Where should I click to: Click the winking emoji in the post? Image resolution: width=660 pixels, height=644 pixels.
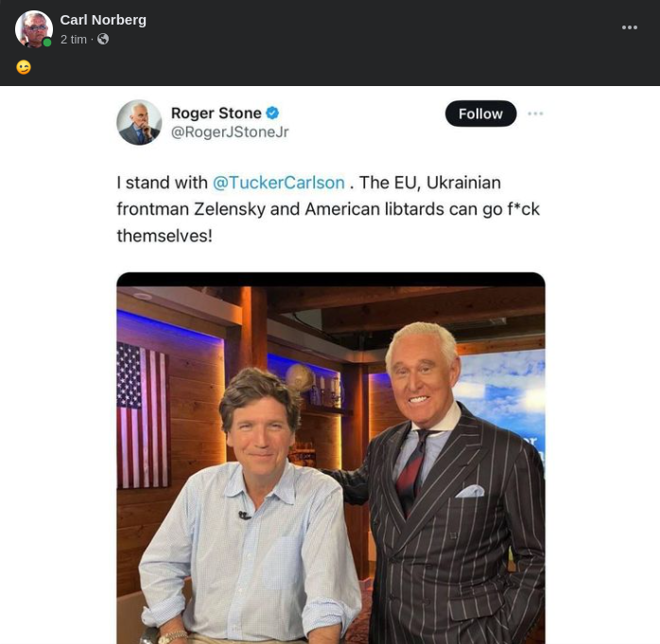click(24, 67)
